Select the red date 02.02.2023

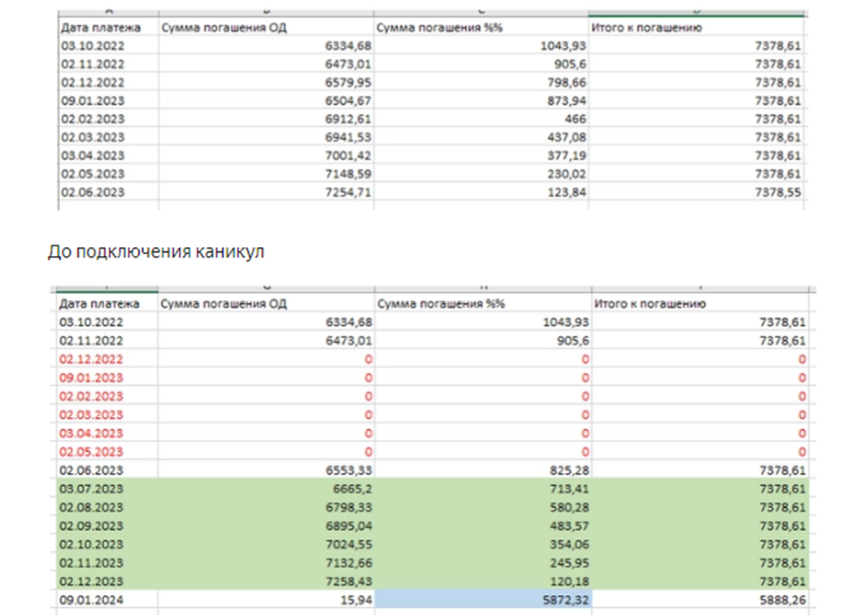pyautogui.click(x=91, y=397)
